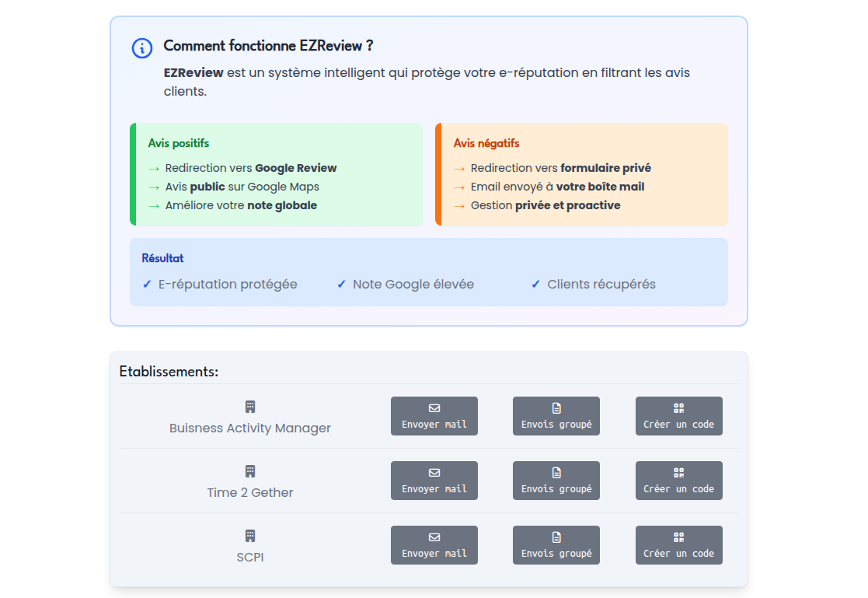
Task: Click the building icon above Time 2 Gether
Action: pos(249,470)
